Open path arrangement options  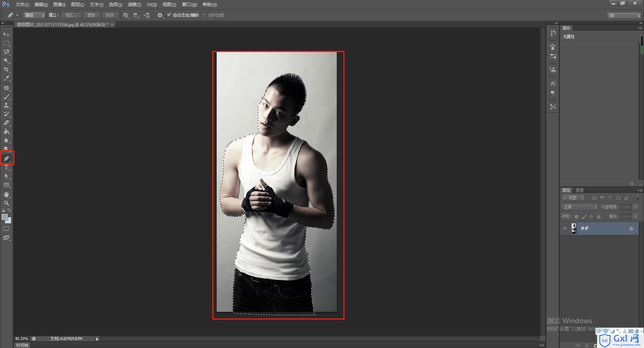(x=147, y=15)
